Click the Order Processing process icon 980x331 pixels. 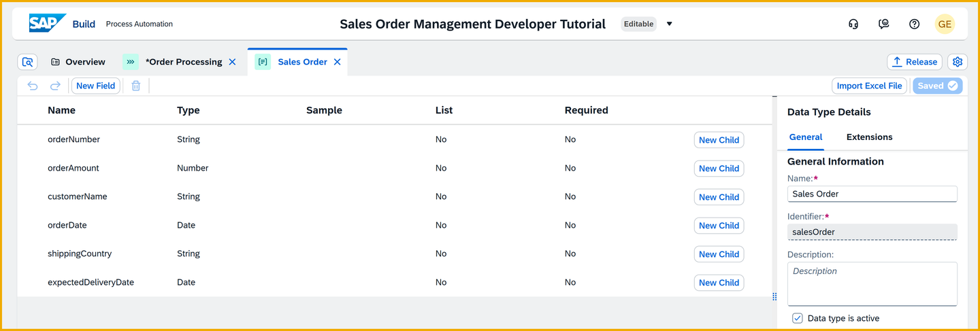tap(131, 62)
